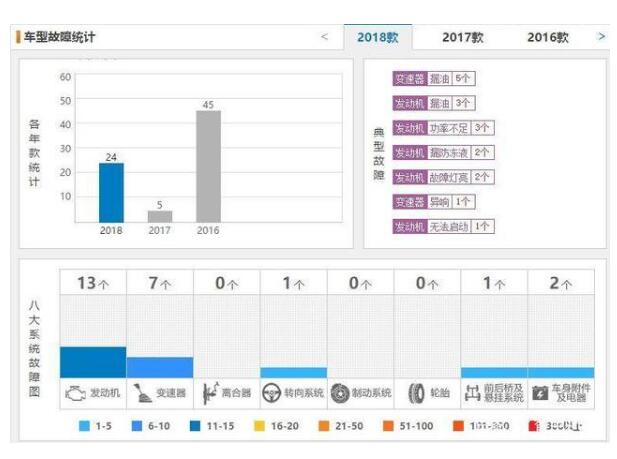The image size is (617, 459).
Task: Click the 2017 gray bar in chart
Action: pos(160,217)
